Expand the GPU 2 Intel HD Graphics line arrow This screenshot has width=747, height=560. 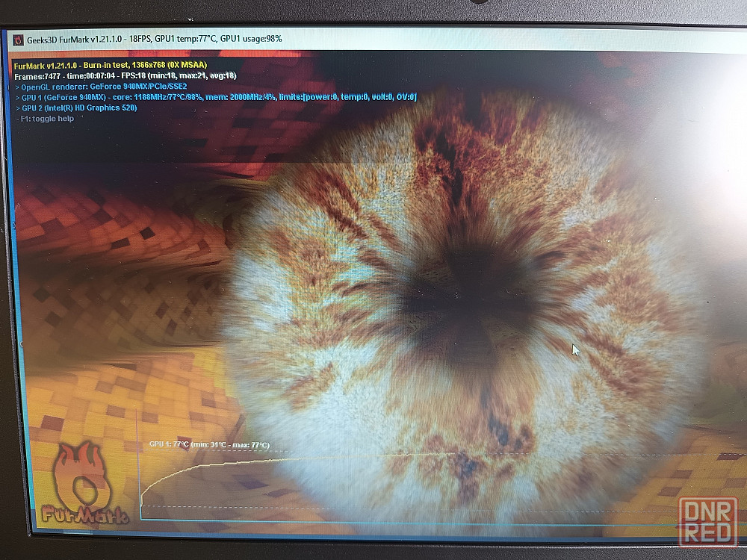(x=18, y=108)
